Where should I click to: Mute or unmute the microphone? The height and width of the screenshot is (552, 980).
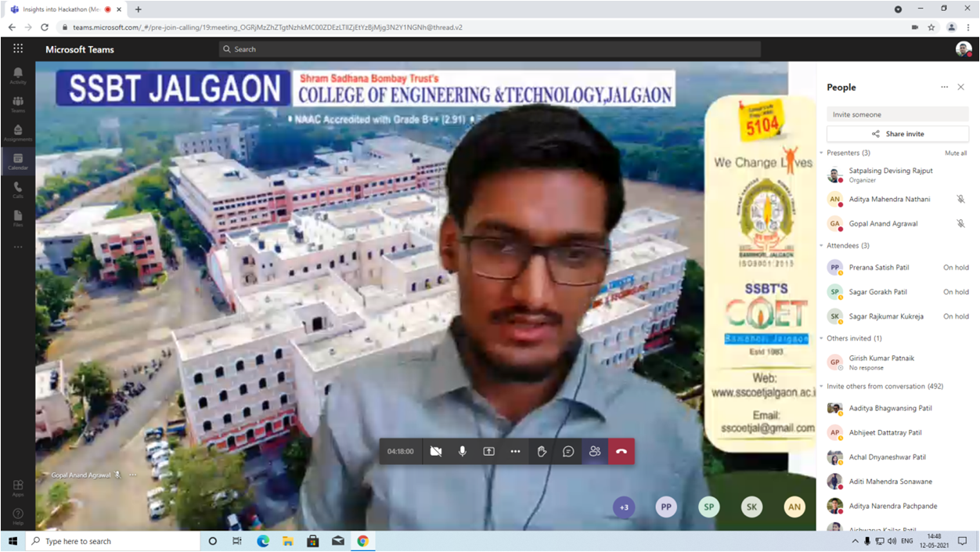pyautogui.click(x=463, y=451)
